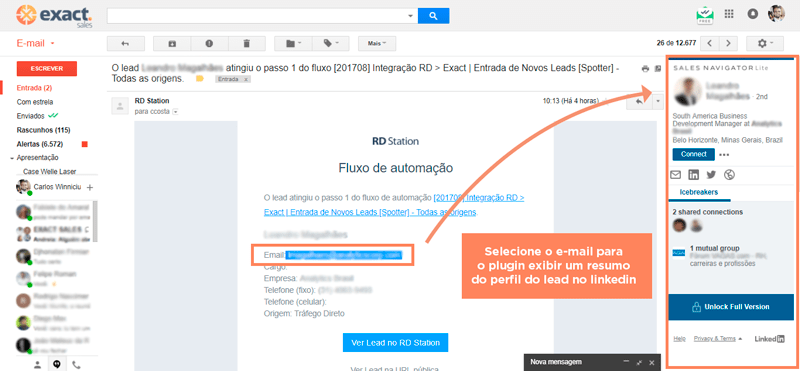
Task: Open the Mais dropdown menu
Action: pos(377,43)
